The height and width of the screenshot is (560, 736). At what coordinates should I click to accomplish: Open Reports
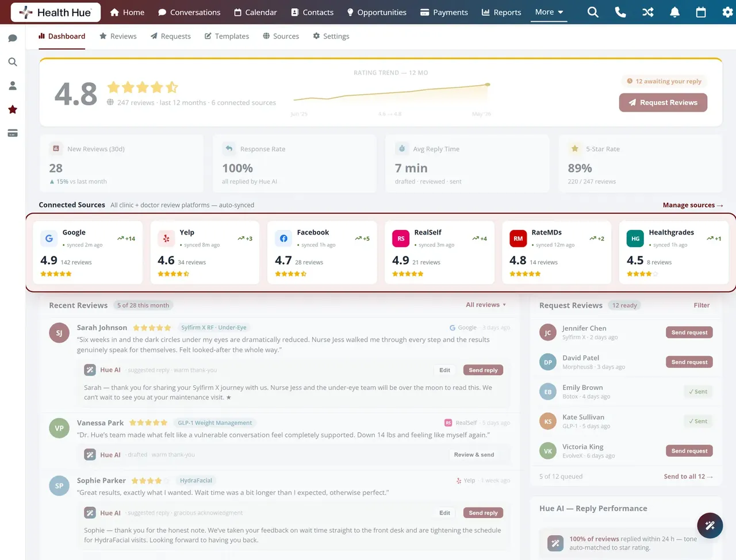coord(501,12)
